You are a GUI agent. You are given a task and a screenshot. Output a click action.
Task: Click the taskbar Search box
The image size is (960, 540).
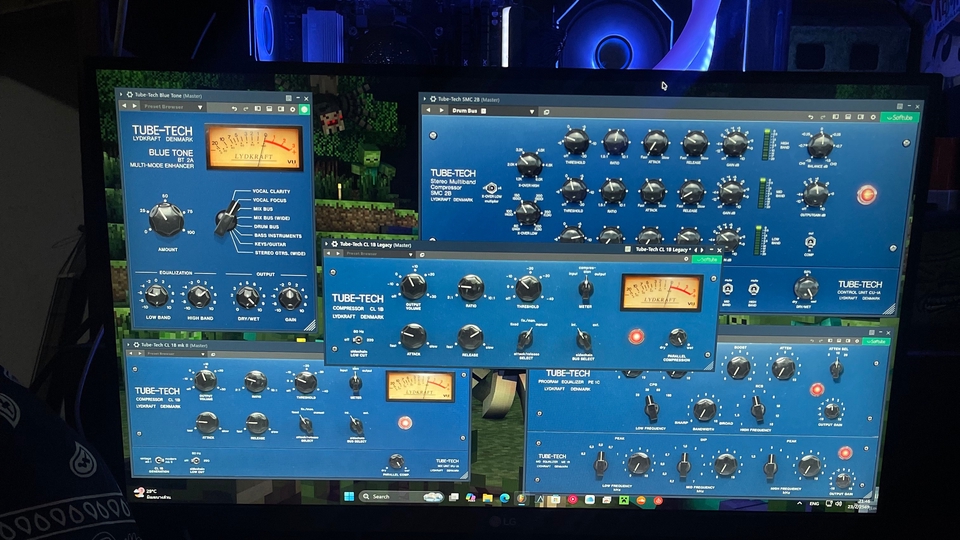click(392, 497)
